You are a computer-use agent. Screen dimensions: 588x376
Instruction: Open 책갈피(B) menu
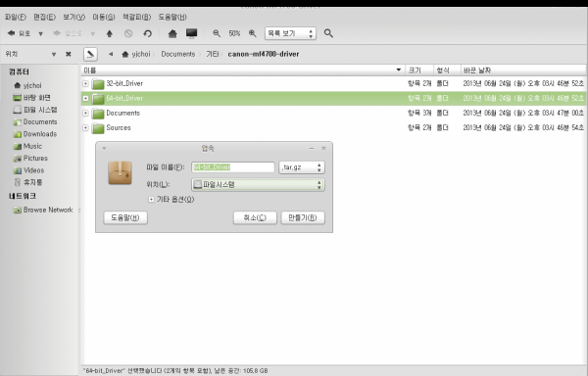coord(136,18)
